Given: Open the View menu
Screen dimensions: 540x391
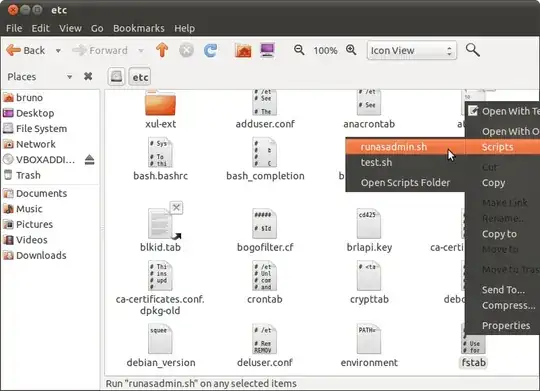Looking at the screenshot, I should 70,28.
